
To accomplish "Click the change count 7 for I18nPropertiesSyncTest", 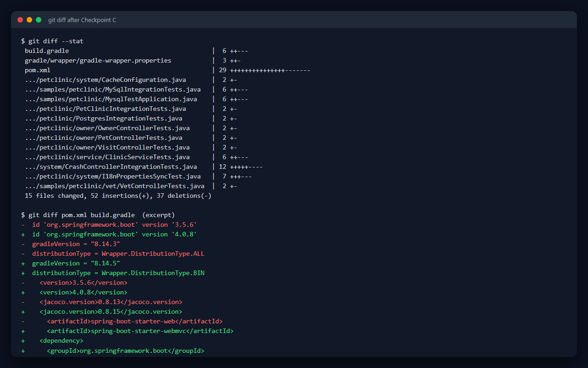I will [x=225, y=176].
